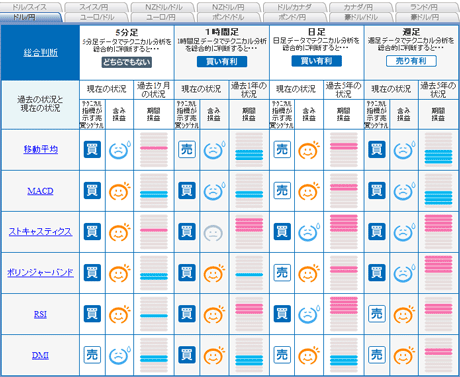Image resolution: width=460 pixels, height=377 pixels.
Task: Click the 期間損益 bar chart for DMI under 1時間足
Action: tap(249, 355)
